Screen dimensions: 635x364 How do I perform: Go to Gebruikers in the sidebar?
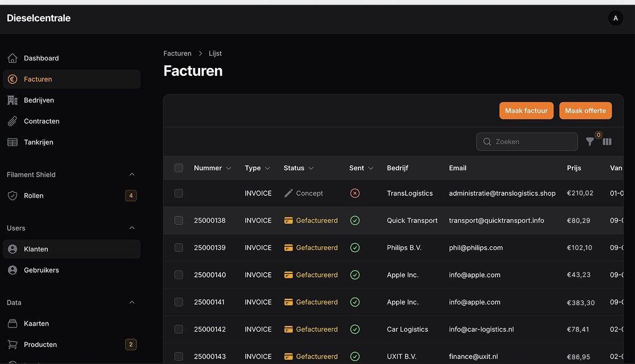(x=72, y=270)
